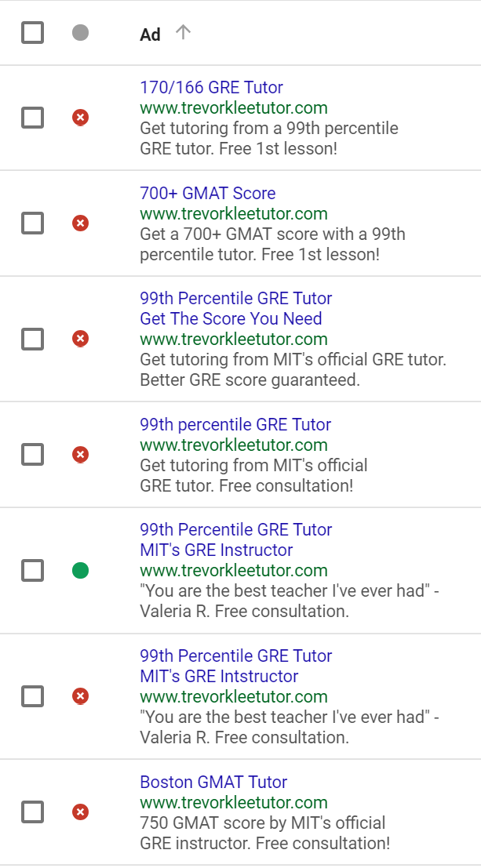Open the 700+ GMAT Score headline link

(x=208, y=193)
